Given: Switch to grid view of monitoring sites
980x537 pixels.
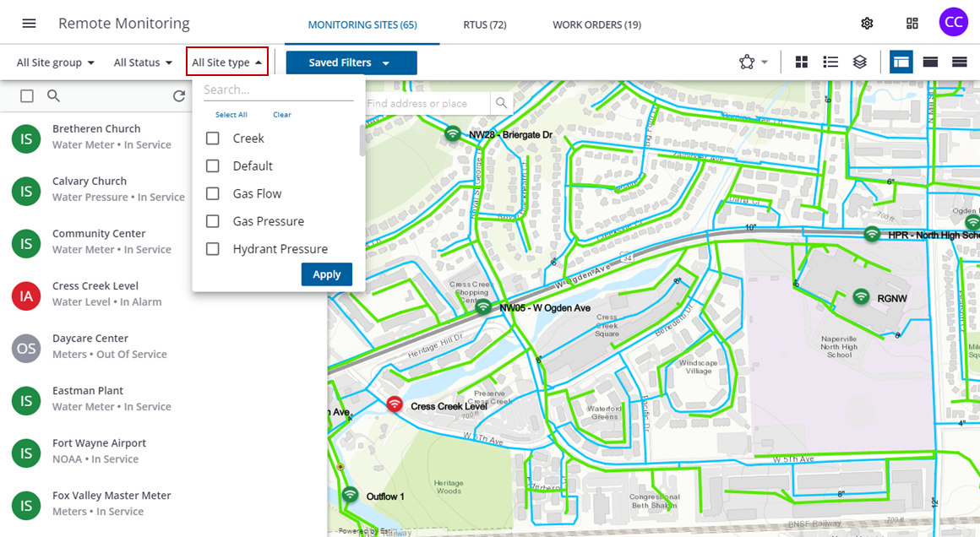Looking at the screenshot, I should pos(801,62).
